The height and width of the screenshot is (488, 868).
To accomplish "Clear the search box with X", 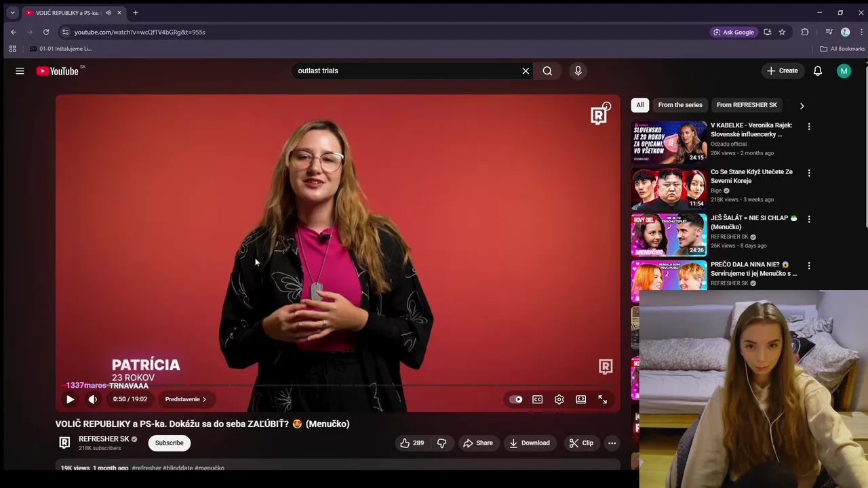I will 526,70.
